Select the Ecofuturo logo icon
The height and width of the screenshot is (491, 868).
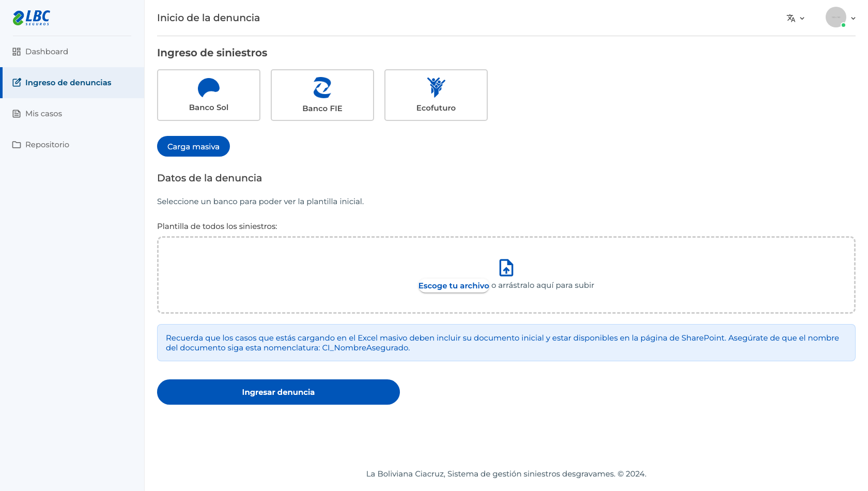[x=436, y=87]
